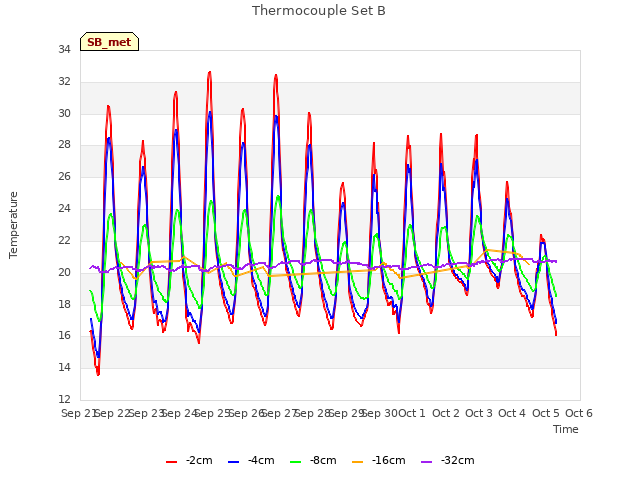Viewport: 640px width, 480px height.
Task: Click the Oct 6 x-axis tick label
Action: click(x=579, y=413)
